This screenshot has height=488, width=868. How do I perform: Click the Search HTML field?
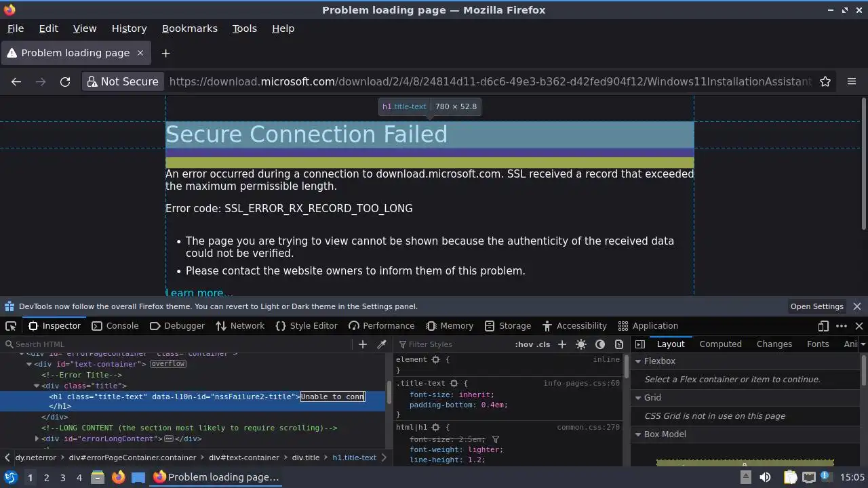click(x=180, y=344)
